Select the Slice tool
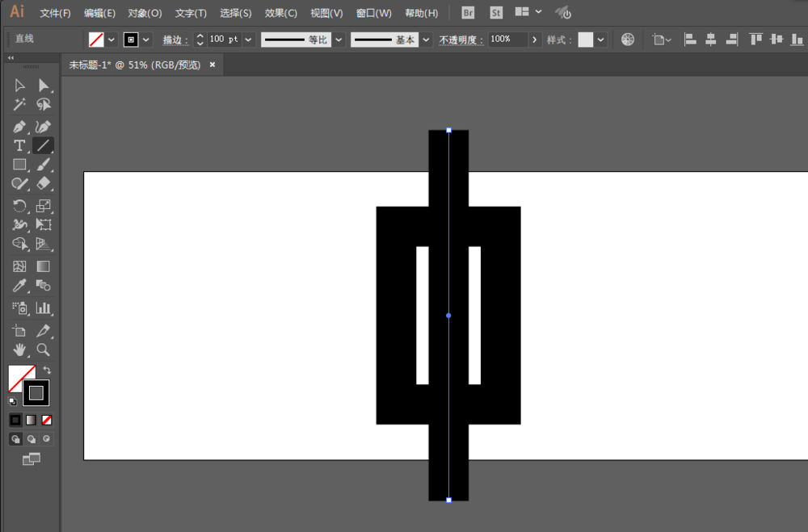The width and height of the screenshot is (808, 532). pyautogui.click(x=44, y=331)
